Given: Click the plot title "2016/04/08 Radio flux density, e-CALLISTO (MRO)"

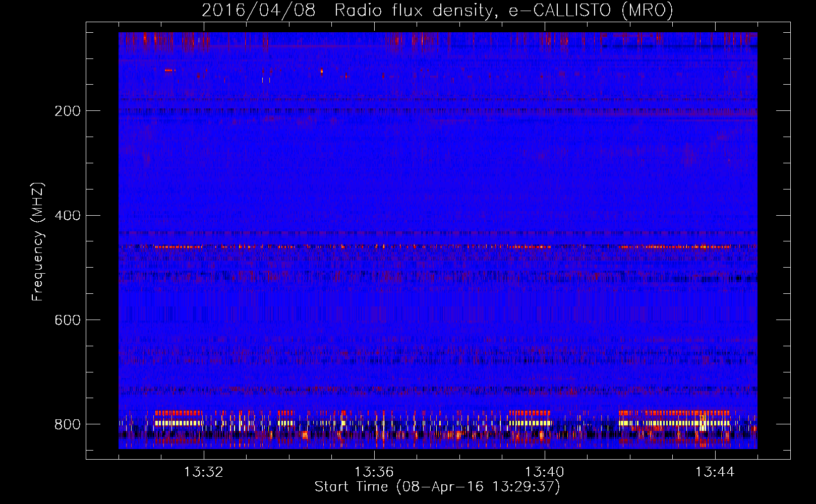Looking at the screenshot, I should click(x=437, y=10).
